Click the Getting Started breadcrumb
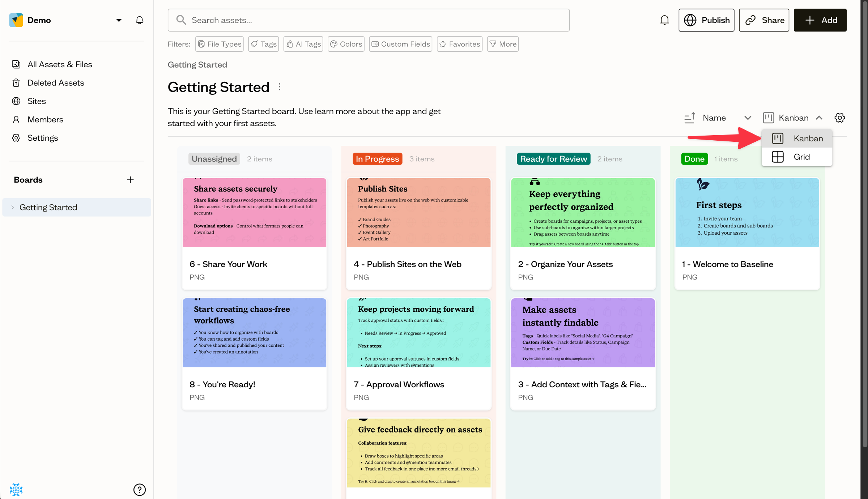This screenshot has width=868, height=499. point(197,65)
